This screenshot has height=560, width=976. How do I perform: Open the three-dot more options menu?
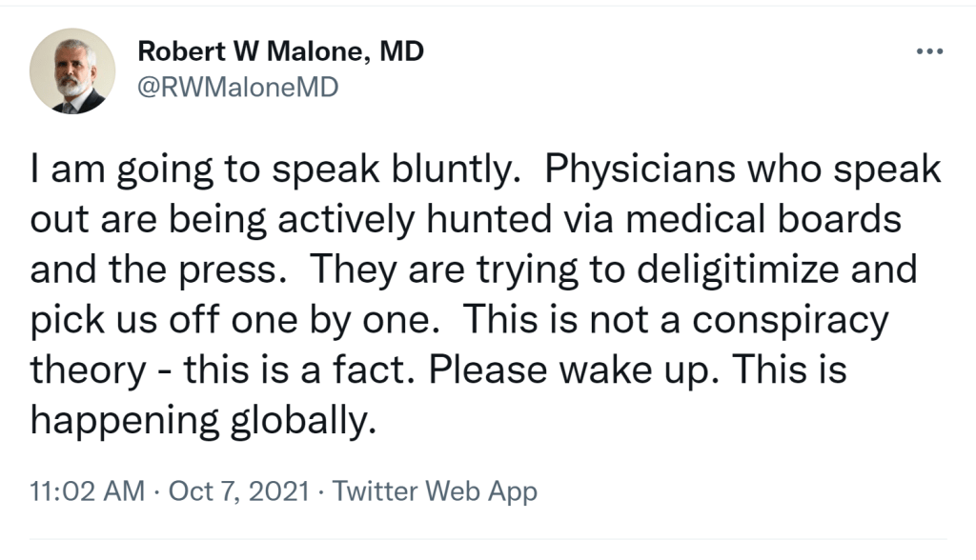pyautogui.click(x=927, y=51)
